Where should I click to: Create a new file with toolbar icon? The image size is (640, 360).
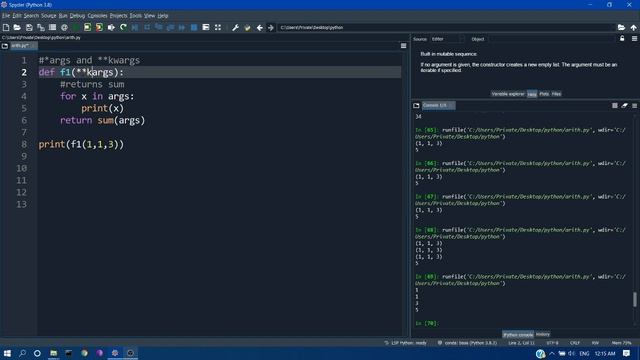(x=6, y=27)
